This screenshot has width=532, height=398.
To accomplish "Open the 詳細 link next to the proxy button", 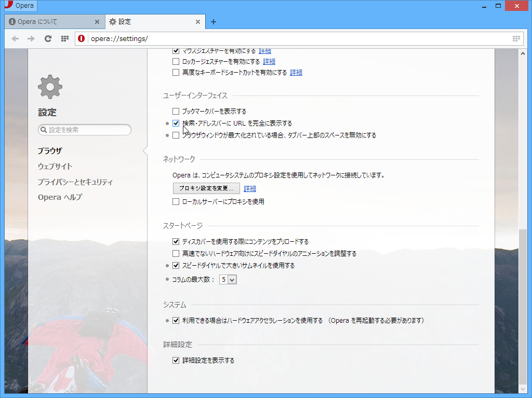I will tap(249, 188).
